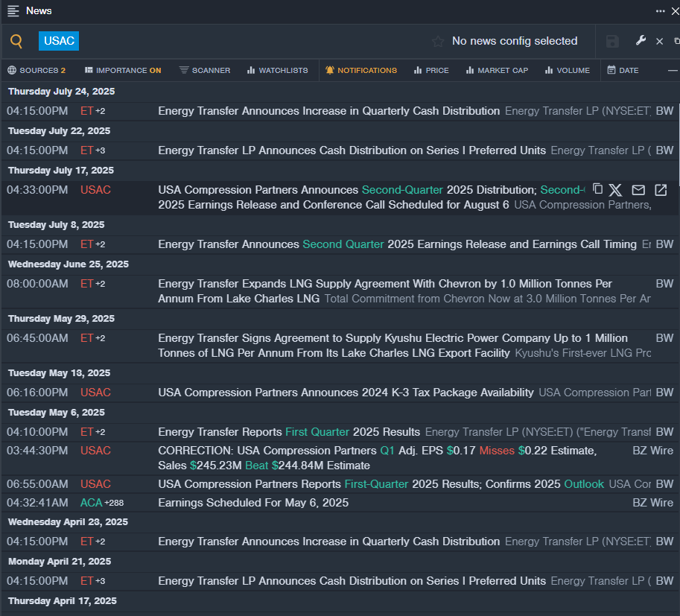Click the +3 tickers badge on July 22 row
The width and height of the screenshot is (680, 616).
(x=101, y=150)
